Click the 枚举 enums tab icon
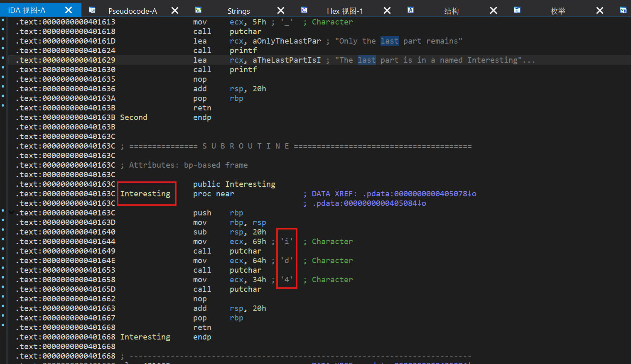 517,10
